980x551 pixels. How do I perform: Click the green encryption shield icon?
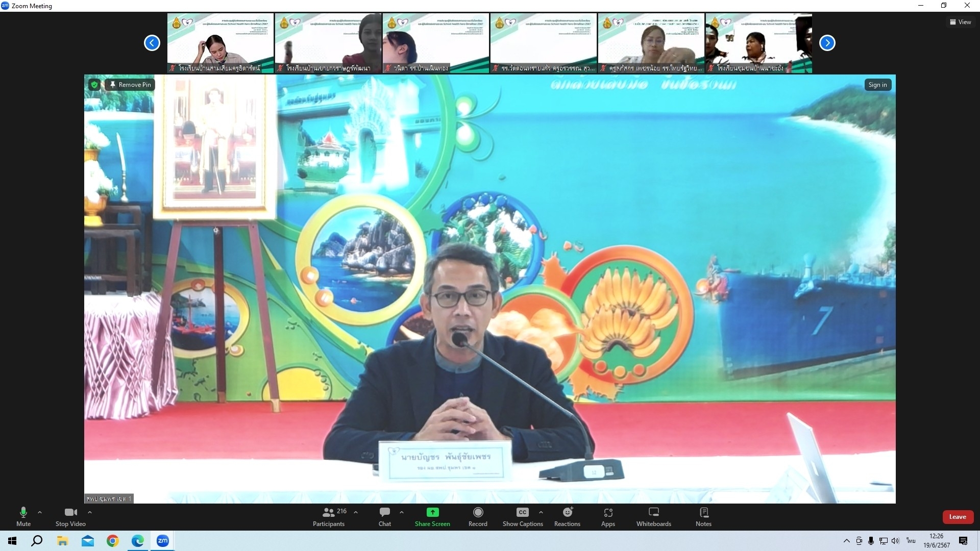(94, 85)
